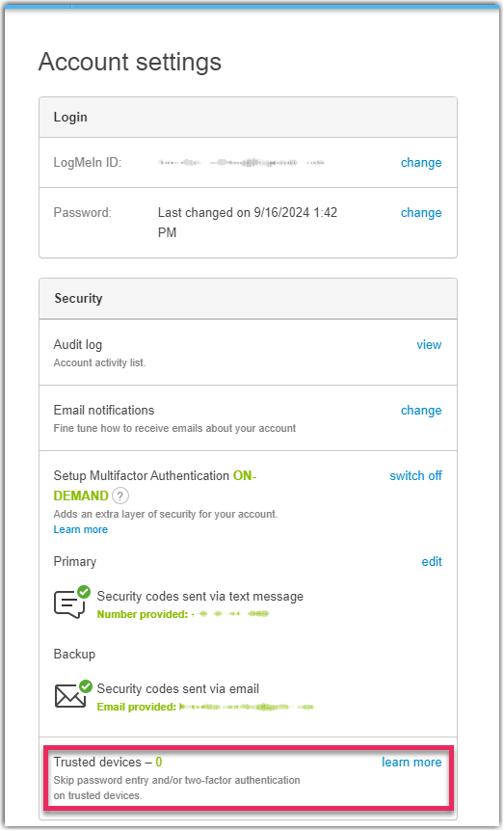Click the ON-DEMAND status label
Image resolution: width=504 pixels, height=831 pixels.
[155, 486]
